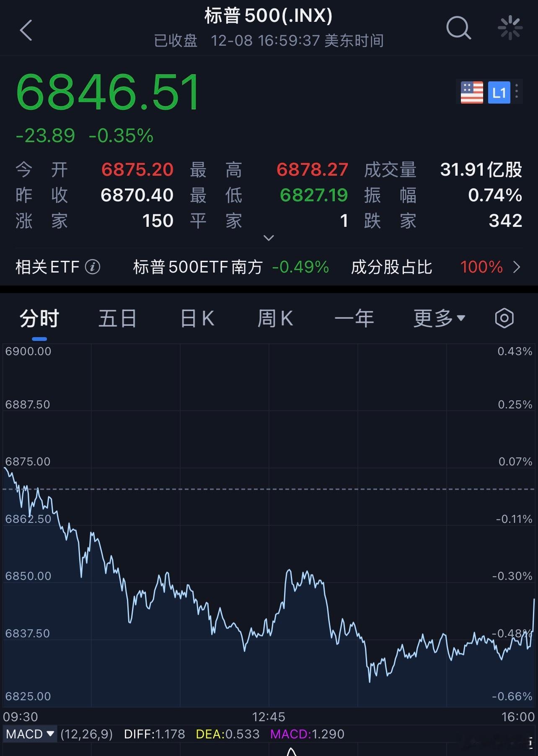Image resolution: width=538 pixels, height=756 pixels.
Task: Tap the info icon next to 相关ETF
Action: (93, 267)
